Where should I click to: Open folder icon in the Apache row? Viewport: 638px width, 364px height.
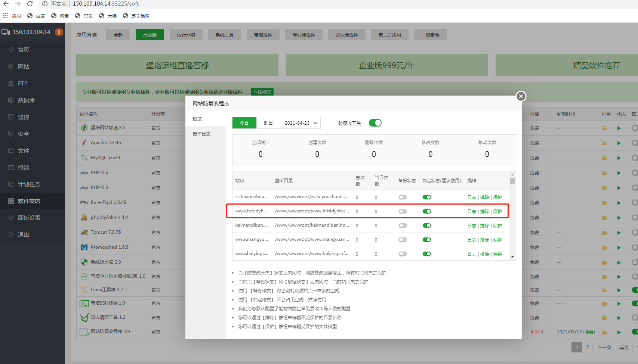click(604, 143)
